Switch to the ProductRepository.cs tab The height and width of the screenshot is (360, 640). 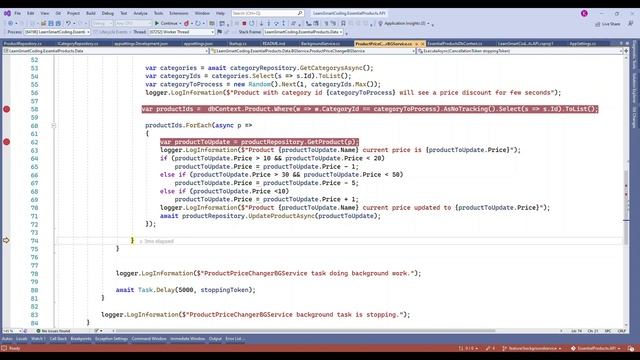pyautogui.click(x=22, y=43)
